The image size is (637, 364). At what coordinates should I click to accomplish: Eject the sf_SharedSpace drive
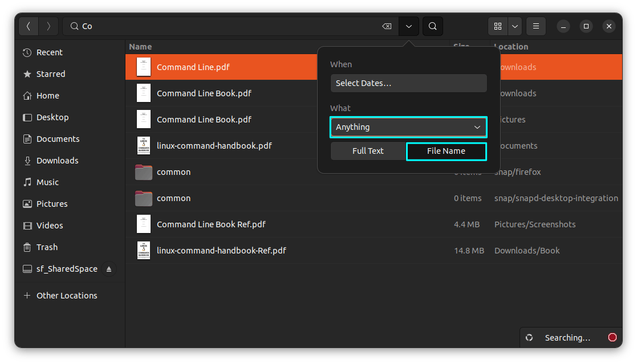(109, 269)
